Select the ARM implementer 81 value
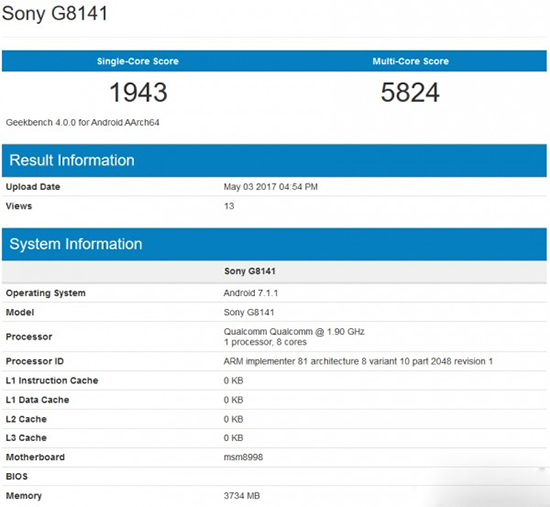 point(358,361)
